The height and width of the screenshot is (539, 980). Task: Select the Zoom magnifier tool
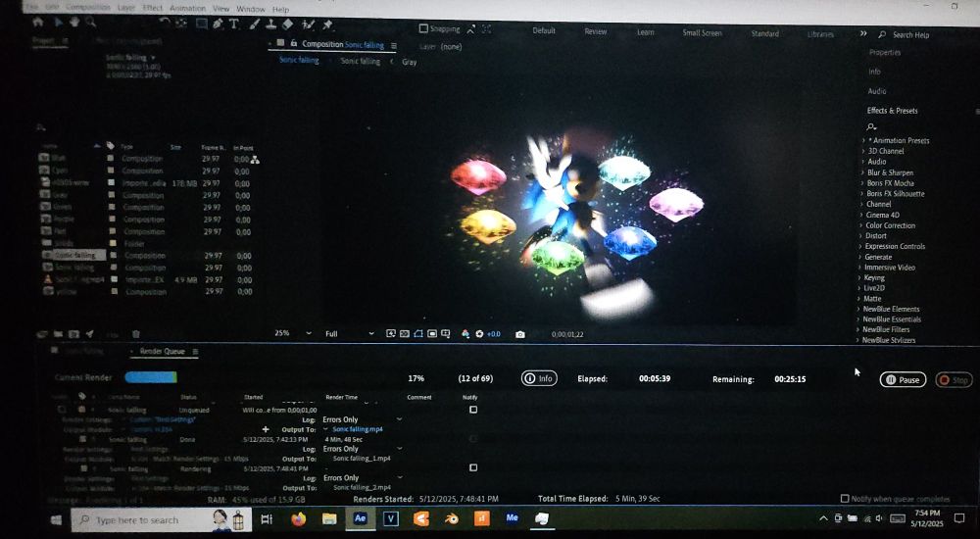[90, 23]
